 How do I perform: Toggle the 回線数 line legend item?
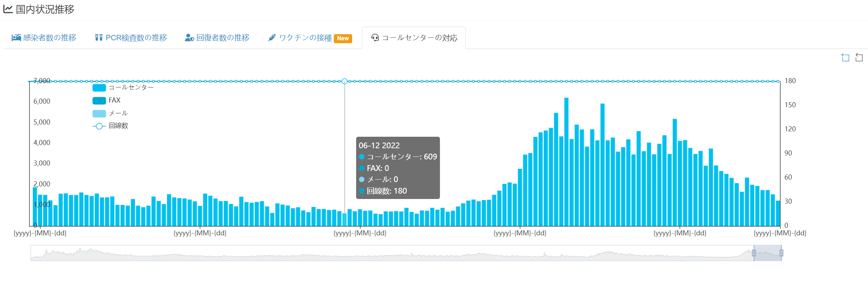click(99, 126)
